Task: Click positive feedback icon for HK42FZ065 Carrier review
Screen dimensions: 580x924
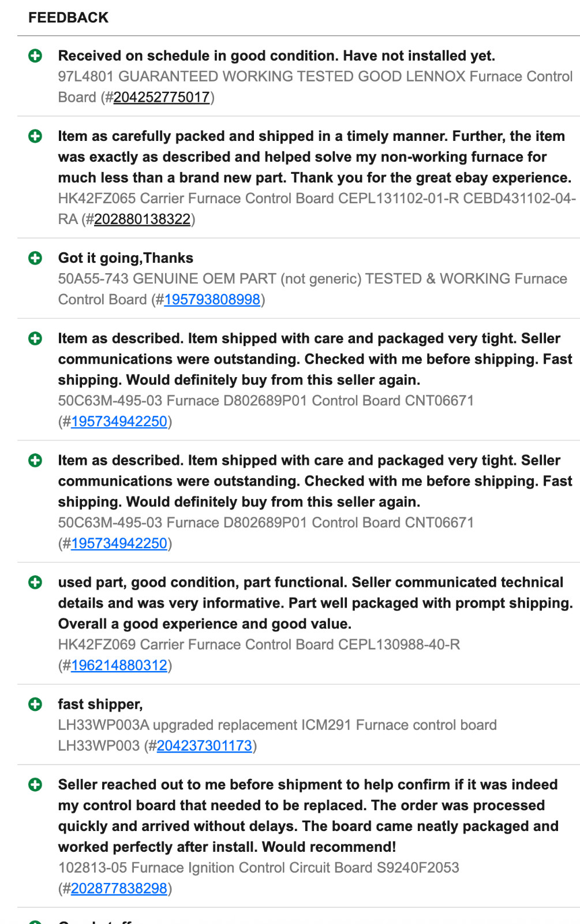Action: (x=35, y=136)
